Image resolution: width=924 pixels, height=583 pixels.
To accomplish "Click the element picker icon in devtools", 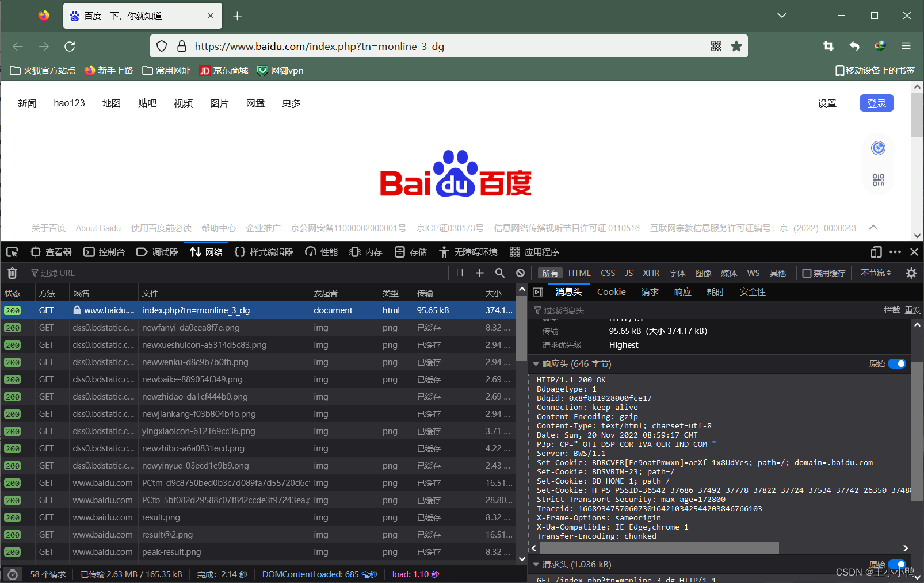I will [12, 252].
